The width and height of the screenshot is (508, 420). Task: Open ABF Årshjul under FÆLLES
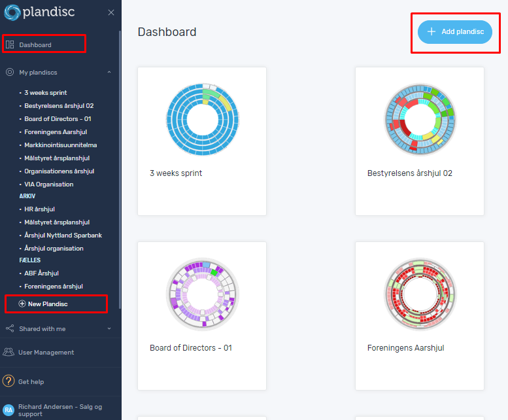[42, 273]
